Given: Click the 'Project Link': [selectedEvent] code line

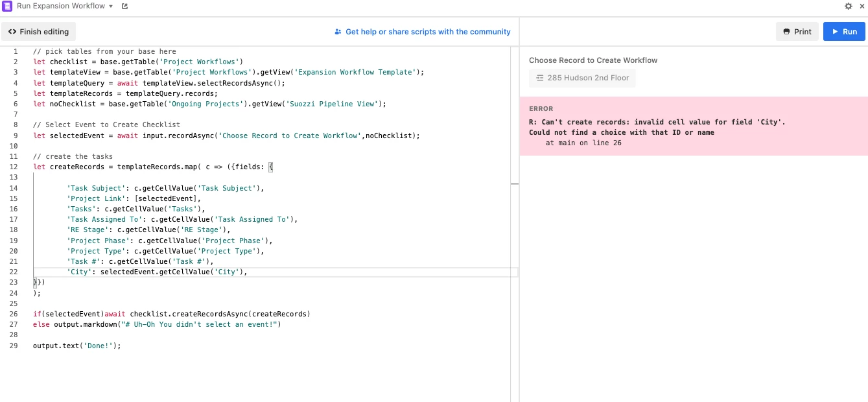Looking at the screenshot, I should 134,198.
